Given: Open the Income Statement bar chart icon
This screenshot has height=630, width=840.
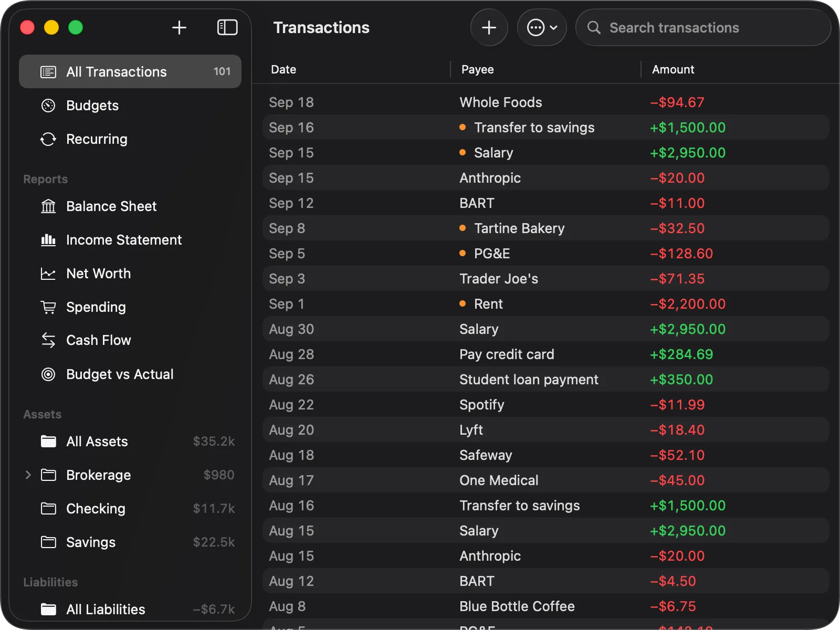Looking at the screenshot, I should click(x=48, y=240).
